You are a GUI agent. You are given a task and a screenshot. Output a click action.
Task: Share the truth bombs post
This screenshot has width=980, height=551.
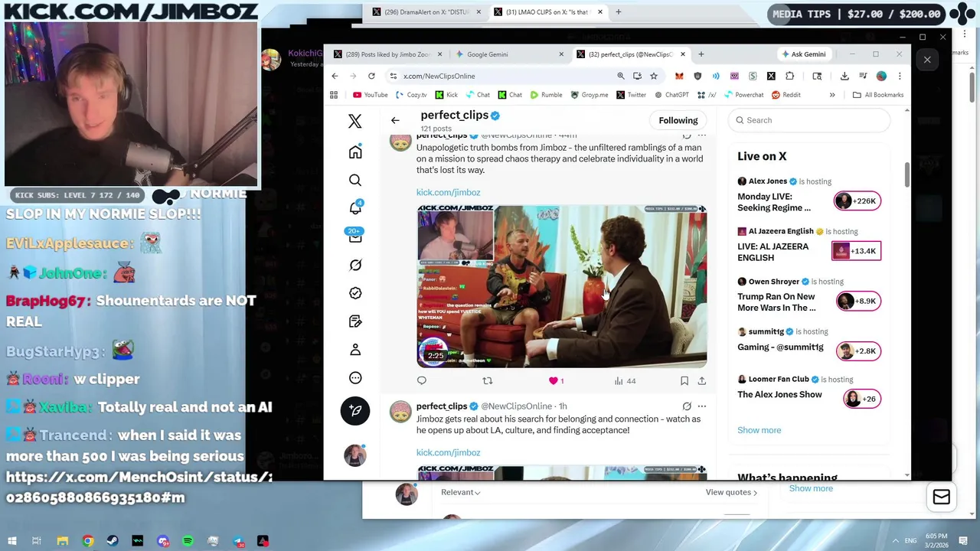(x=701, y=380)
